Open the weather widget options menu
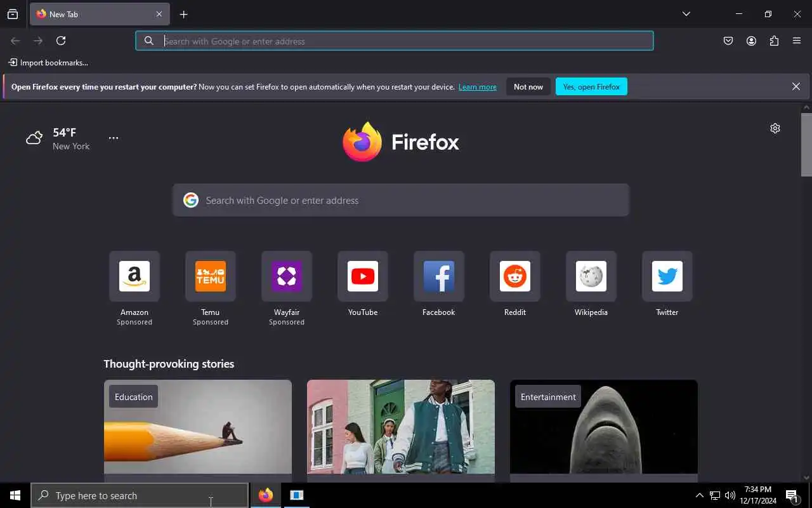Image resolution: width=812 pixels, height=508 pixels. pos(114,138)
